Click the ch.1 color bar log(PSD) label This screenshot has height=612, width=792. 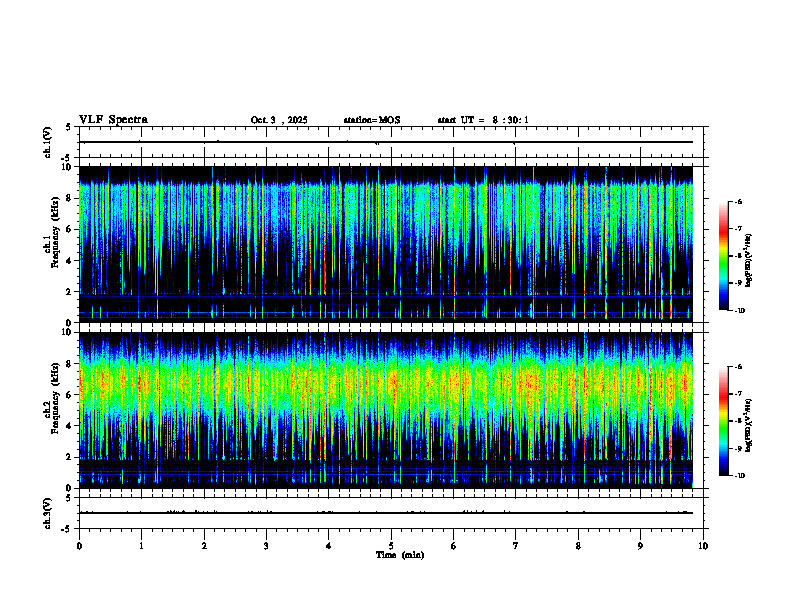click(748, 260)
